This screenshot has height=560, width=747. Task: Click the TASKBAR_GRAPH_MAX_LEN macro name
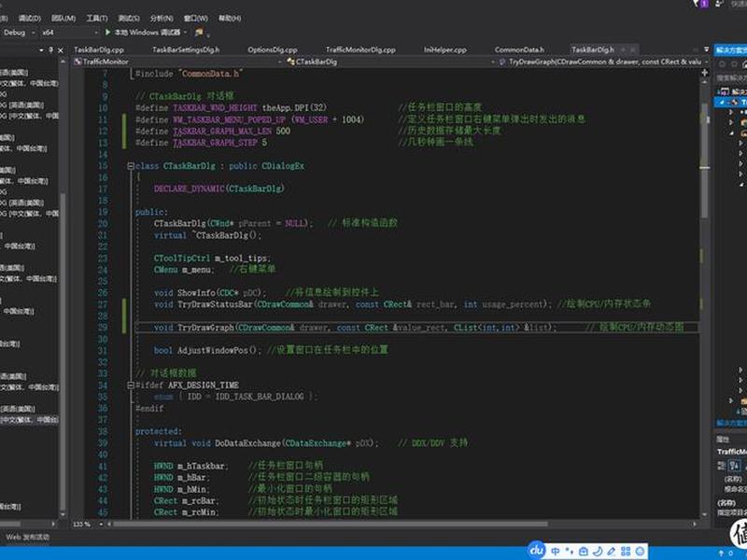click(222, 132)
